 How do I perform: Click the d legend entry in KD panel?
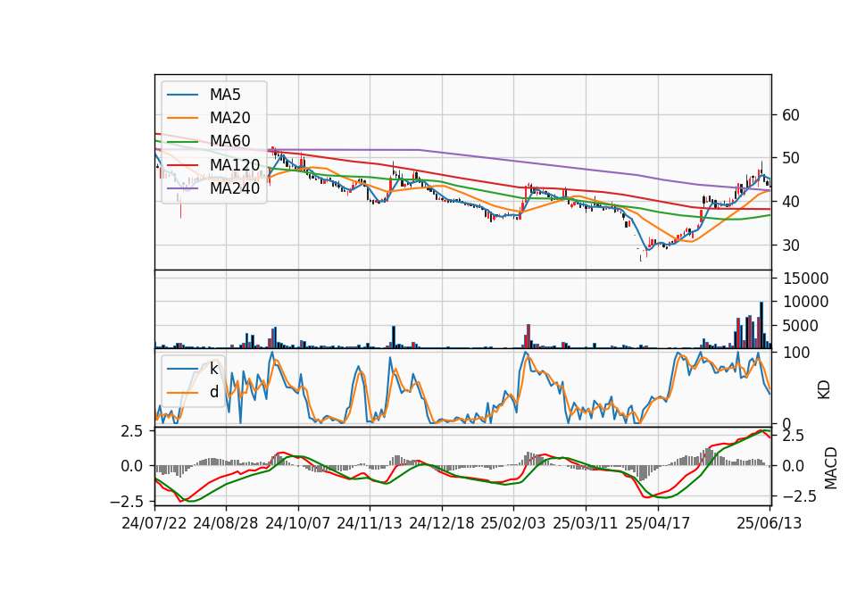pos(193,392)
